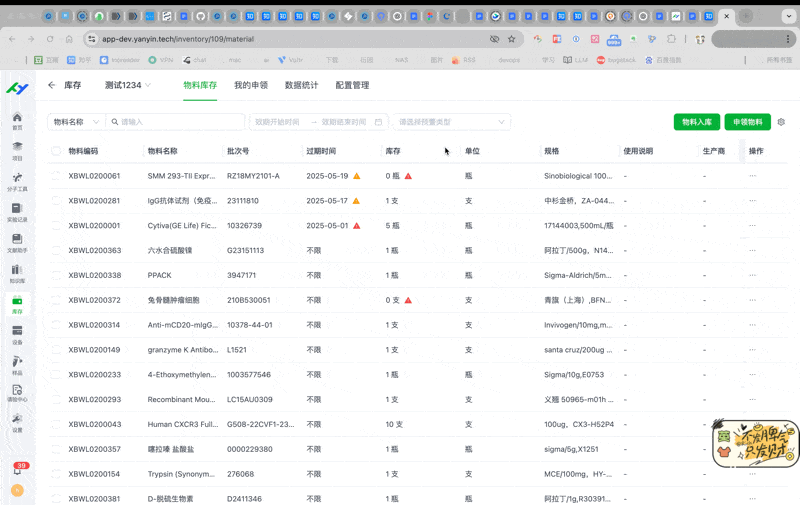Open 样品 samples sidebar icon
Screen dimensions: 800x505
click(17, 363)
